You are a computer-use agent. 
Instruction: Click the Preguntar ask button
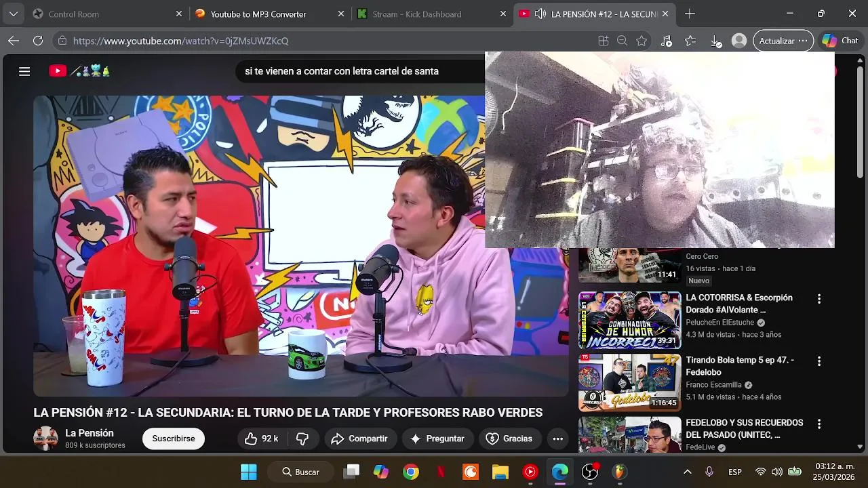click(x=437, y=439)
